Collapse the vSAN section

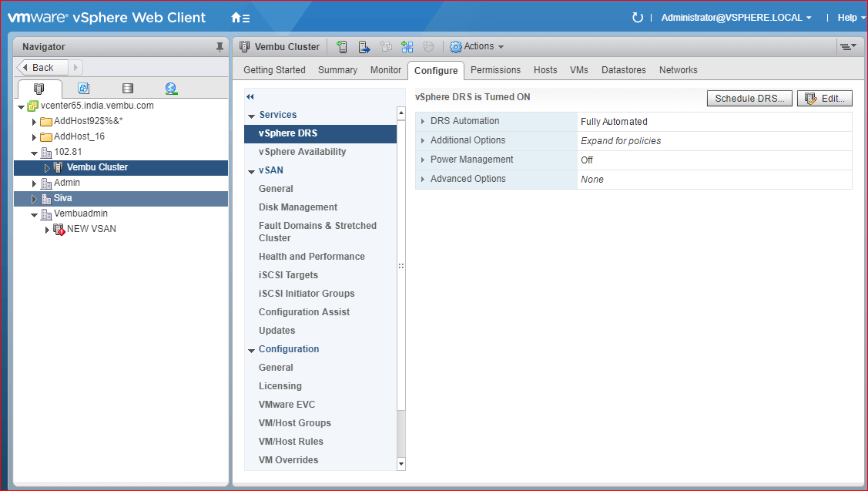(252, 172)
